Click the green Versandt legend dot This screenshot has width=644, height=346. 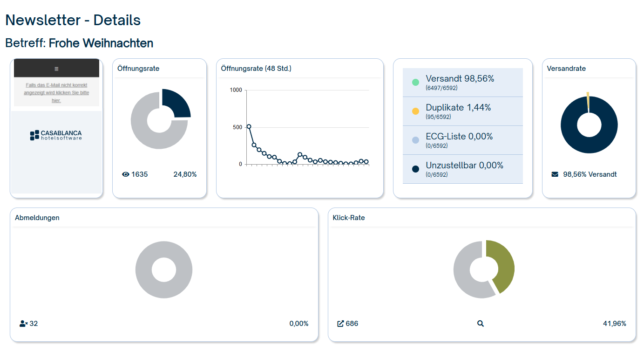[x=415, y=83]
